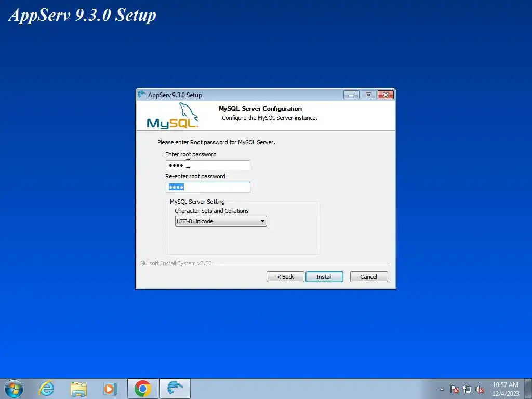532x399 pixels.
Task: Click the 'Please enter Root password' instruction text
Action: pyautogui.click(x=216, y=142)
